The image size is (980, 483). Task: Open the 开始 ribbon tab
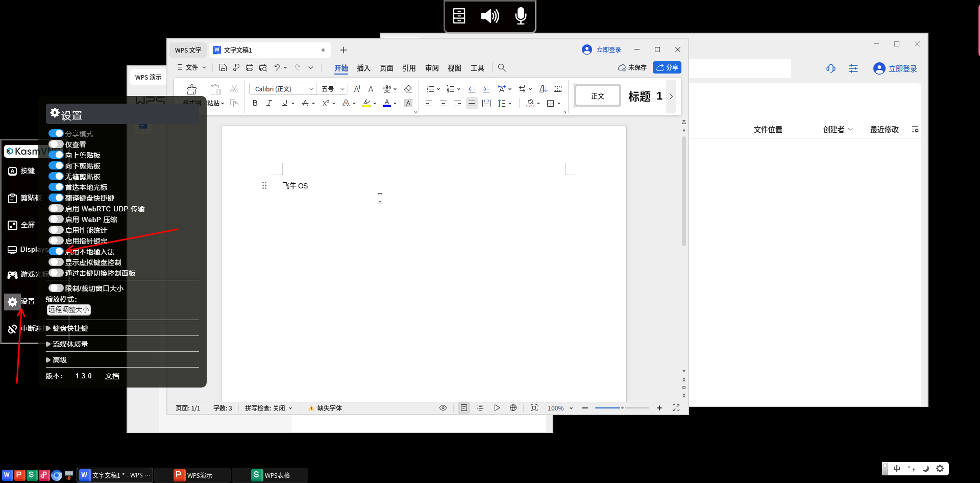(341, 68)
